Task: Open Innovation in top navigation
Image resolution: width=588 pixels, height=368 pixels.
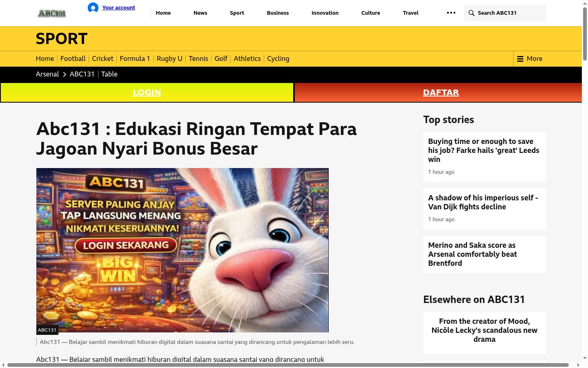Action: 325,13
